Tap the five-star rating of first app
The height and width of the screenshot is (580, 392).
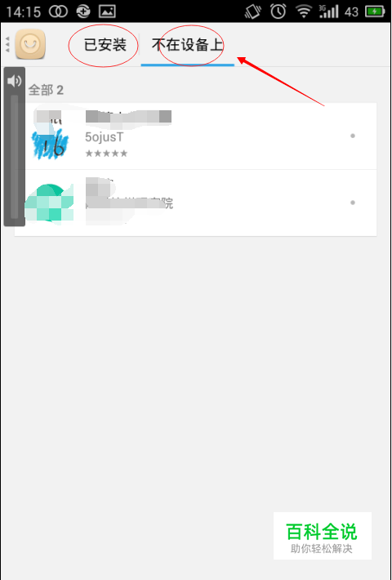[x=106, y=153]
